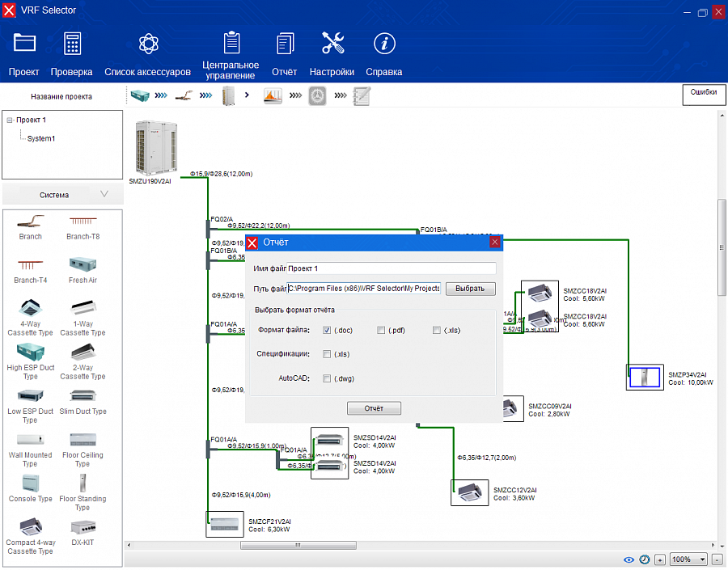Select System1 in the project tree
Image resolution: width=728 pixels, height=570 pixels.
(41, 138)
